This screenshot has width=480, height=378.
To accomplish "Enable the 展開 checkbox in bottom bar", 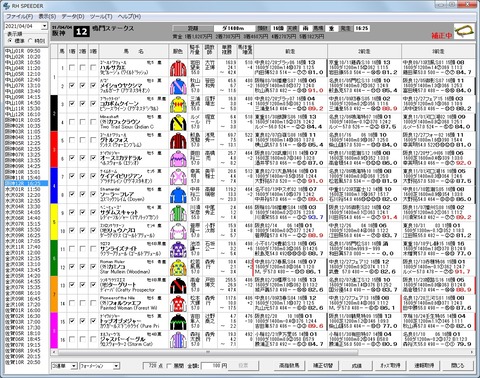I will point(169,366).
